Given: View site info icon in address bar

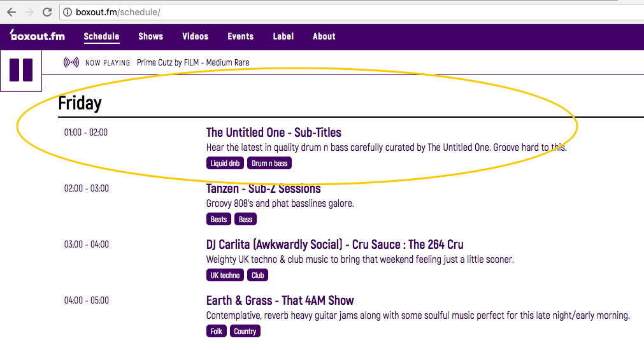Looking at the screenshot, I should click(68, 12).
